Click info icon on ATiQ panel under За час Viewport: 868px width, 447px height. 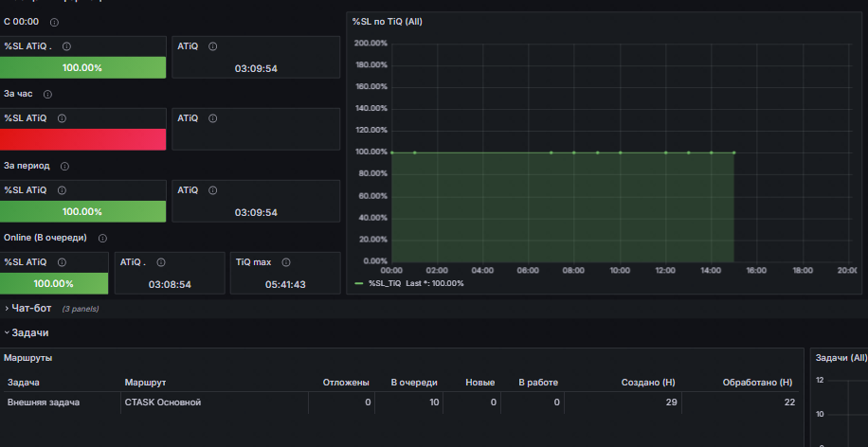point(212,118)
